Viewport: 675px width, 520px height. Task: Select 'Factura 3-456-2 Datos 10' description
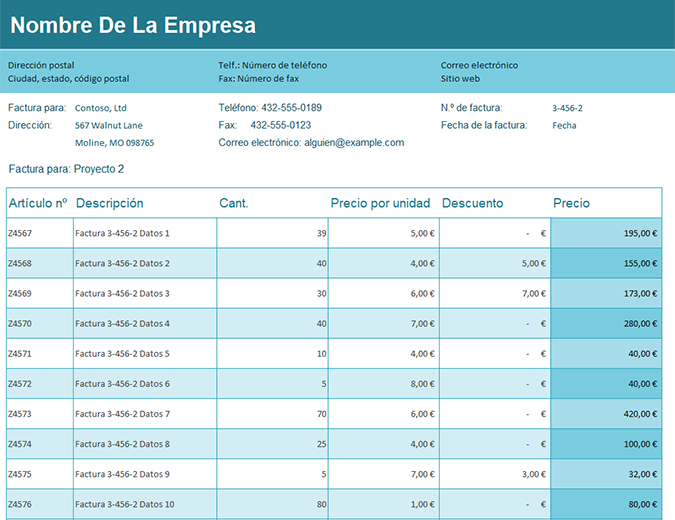tap(125, 505)
